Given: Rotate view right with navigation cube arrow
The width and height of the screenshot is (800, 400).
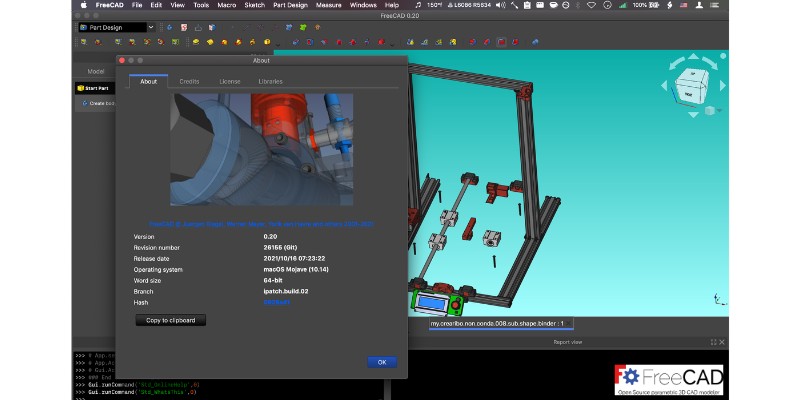Looking at the screenshot, I should pyautogui.click(x=722, y=86).
